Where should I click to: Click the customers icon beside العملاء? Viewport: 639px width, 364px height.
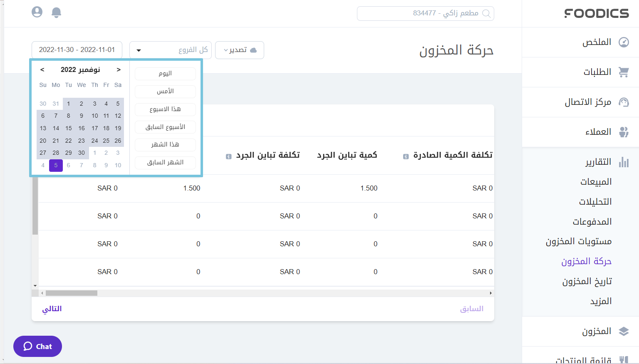point(624,132)
